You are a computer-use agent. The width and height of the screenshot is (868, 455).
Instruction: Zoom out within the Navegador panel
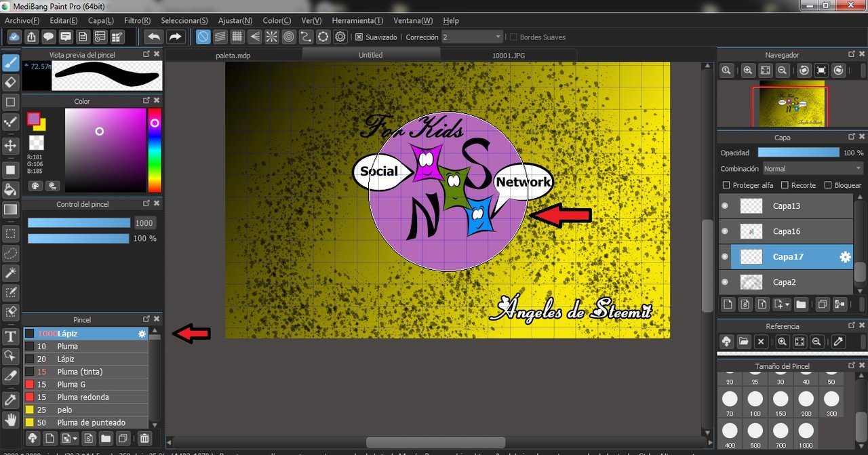tap(782, 70)
